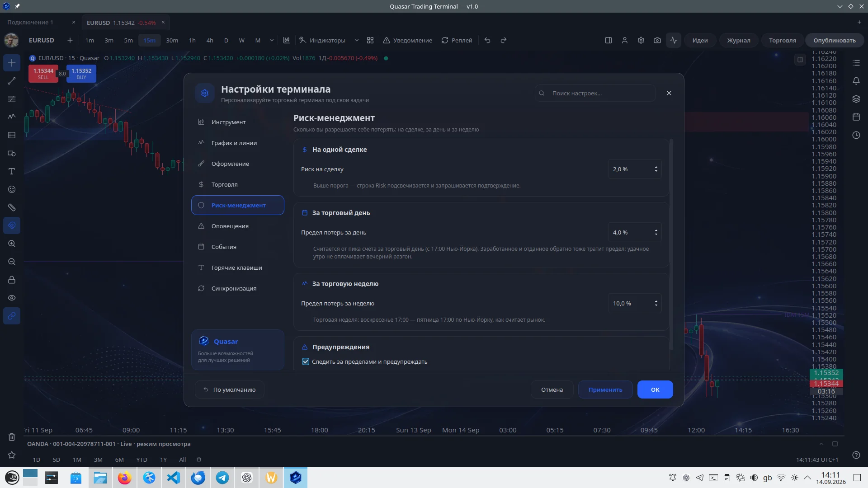Viewport: 868px width, 488px height.
Task: Start the Реплей replay mode
Action: (x=457, y=40)
